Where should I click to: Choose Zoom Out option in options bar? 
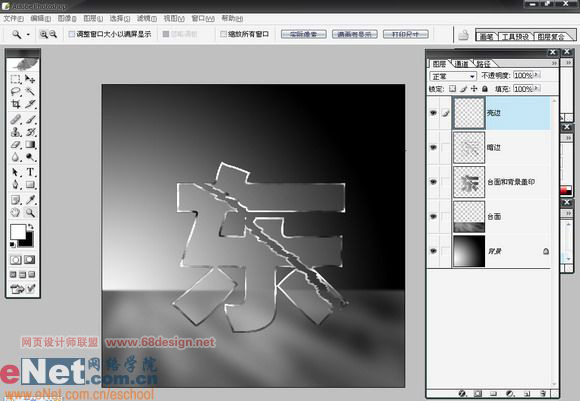coord(53,34)
